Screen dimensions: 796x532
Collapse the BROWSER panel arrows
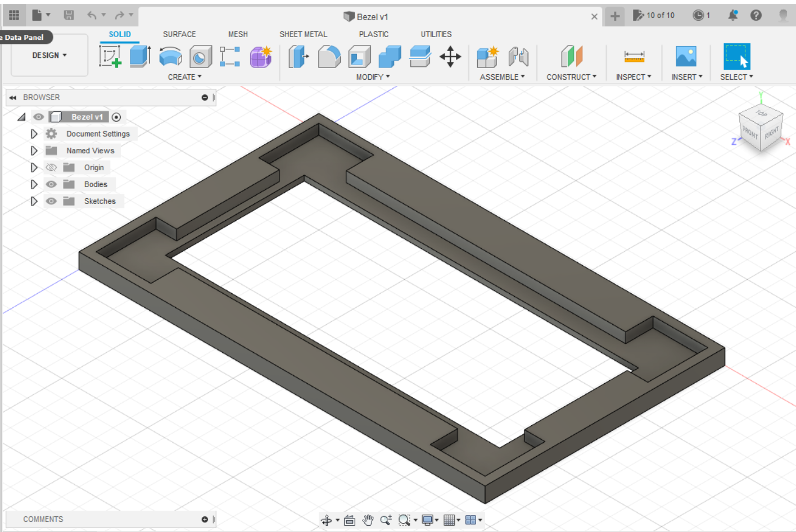pyautogui.click(x=12, y=98)
